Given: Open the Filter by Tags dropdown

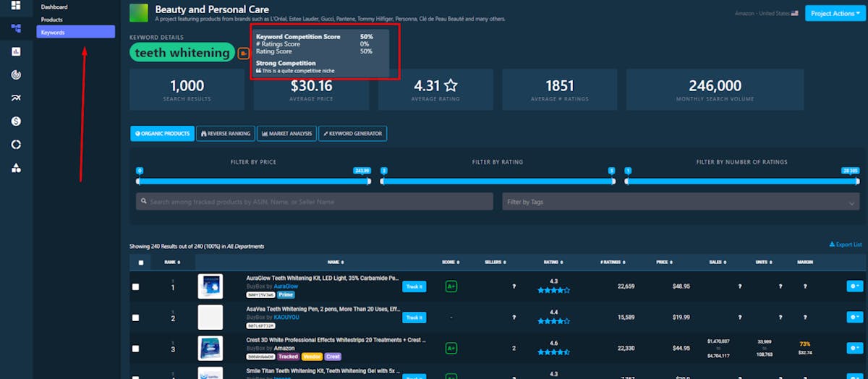Looking at the screenshot, I should (x=681, y=202).
